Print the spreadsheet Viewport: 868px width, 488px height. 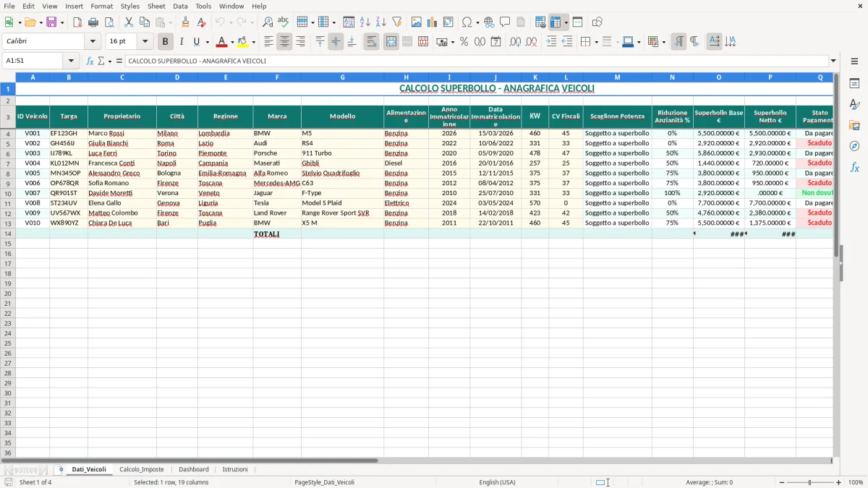[x=93, y=22]
